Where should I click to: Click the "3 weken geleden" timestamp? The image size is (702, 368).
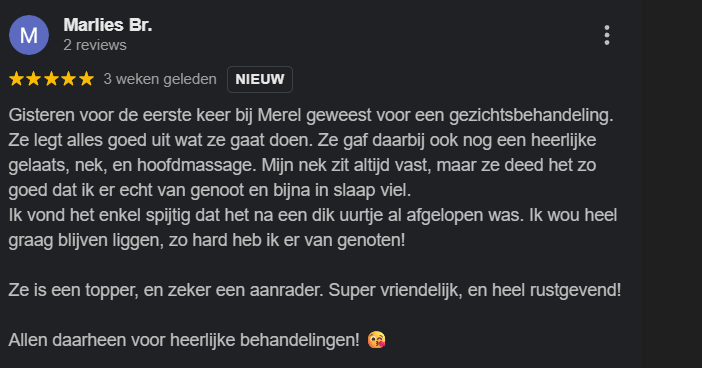coord(160,79)
